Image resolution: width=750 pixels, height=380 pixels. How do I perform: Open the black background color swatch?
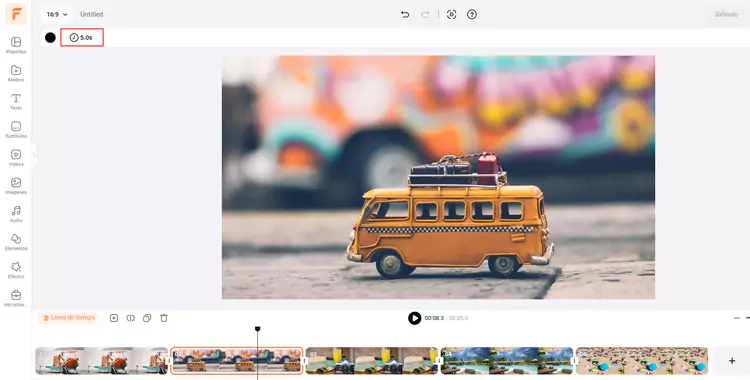[50, 37]
